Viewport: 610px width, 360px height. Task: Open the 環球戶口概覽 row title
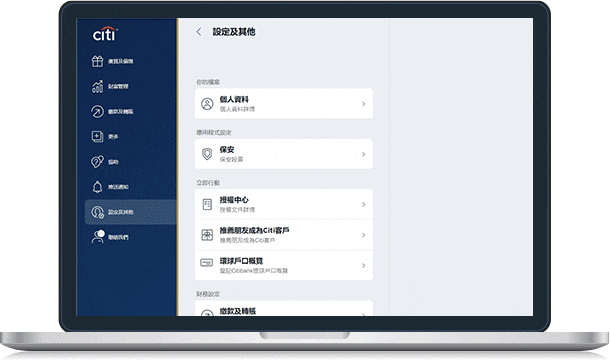pos(241,261)
